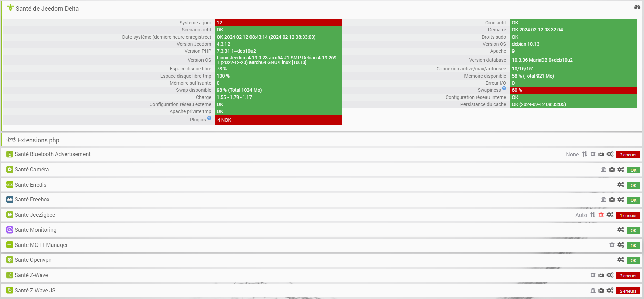
Task: Click the 'debian 10.13' Version OS value
Action: point(525,44)
